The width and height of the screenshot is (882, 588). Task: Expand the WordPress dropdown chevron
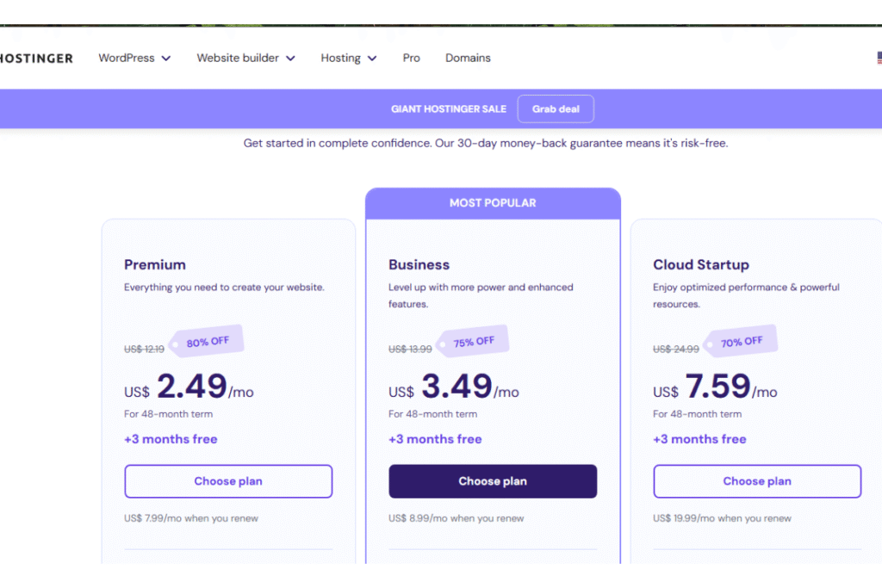pos(166,59)
